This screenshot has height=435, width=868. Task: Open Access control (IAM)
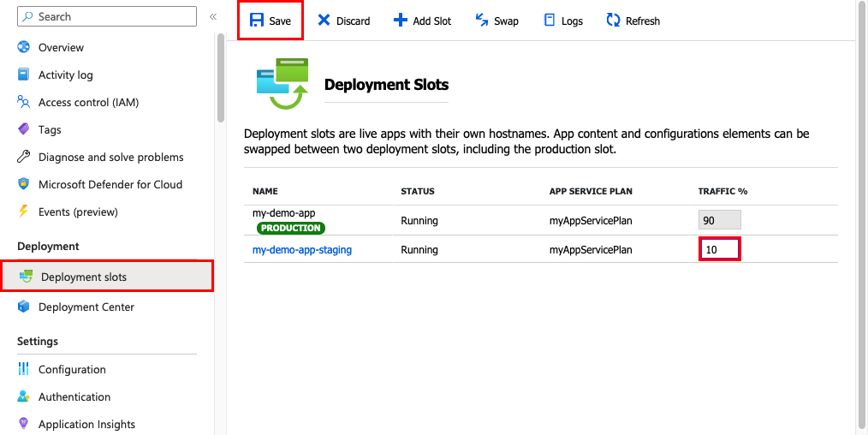78,103
